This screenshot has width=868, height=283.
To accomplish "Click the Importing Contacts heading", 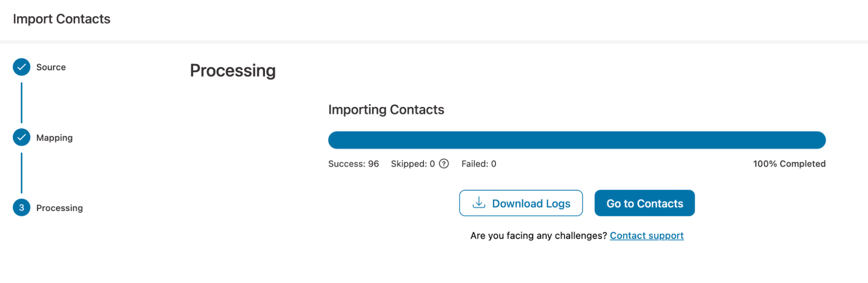I will pyautogui.click(x=386, y=109).
